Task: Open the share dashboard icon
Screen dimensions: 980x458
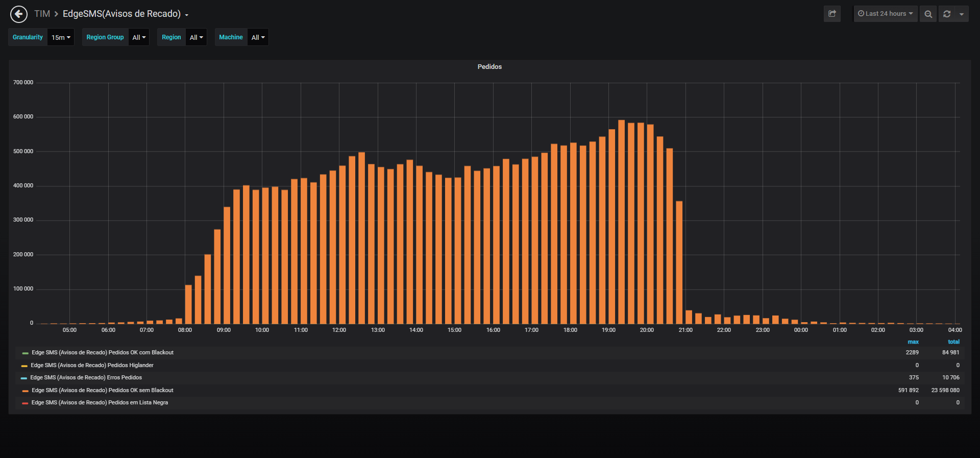Action: coord(832,14)
